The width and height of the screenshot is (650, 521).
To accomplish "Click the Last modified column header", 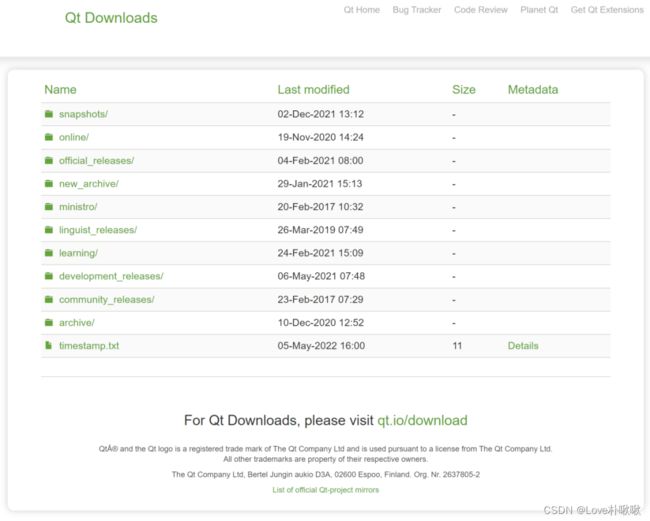I will coord(313,90).
